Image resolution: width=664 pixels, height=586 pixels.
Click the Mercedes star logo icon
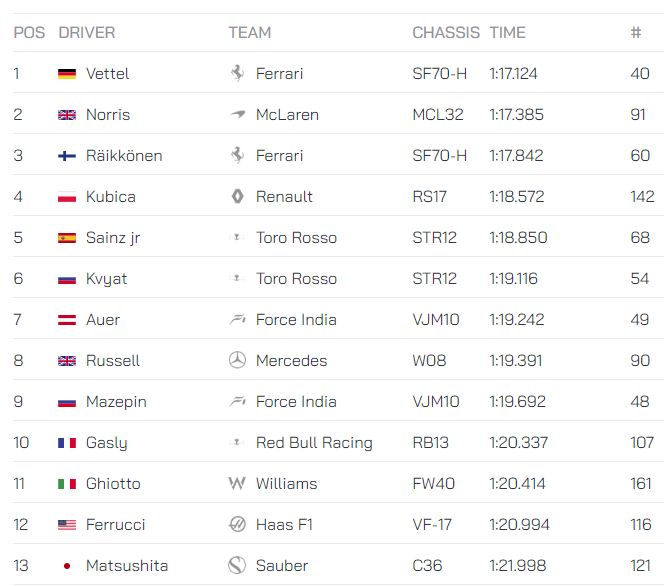tap(237, 361)
